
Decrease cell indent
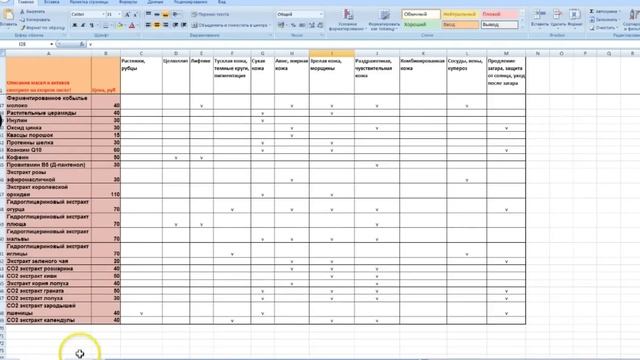[175, 25]
